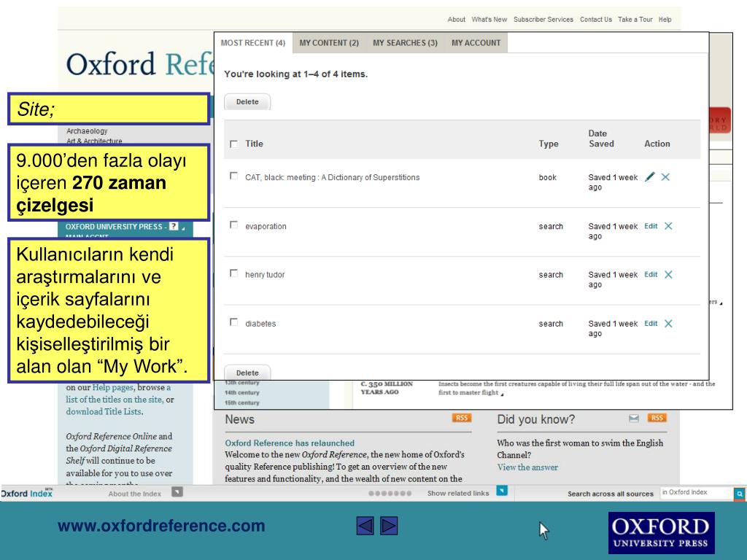Screen dimensions: 747x560
Task: Go to the previous slide arrow
Action: tap(365, 526)
